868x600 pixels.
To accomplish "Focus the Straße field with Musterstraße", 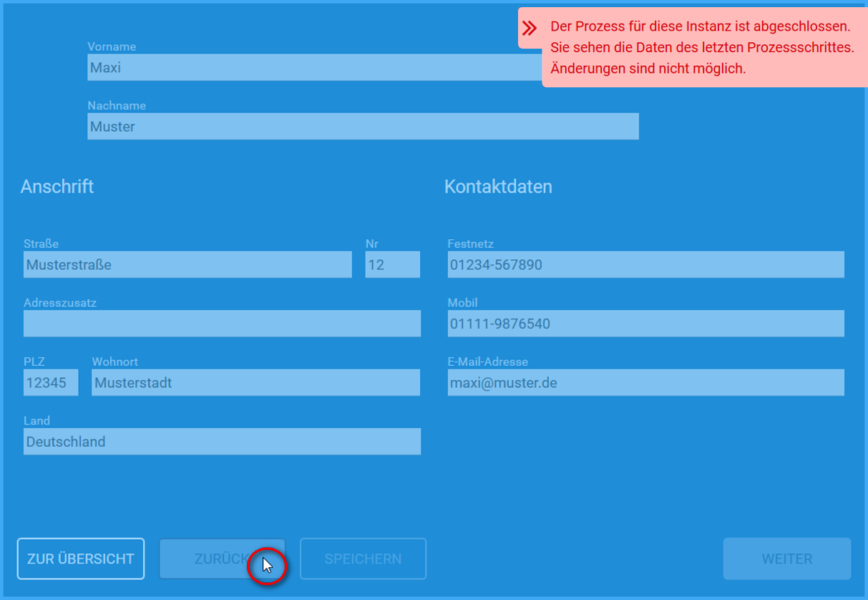I will (187, 265).
